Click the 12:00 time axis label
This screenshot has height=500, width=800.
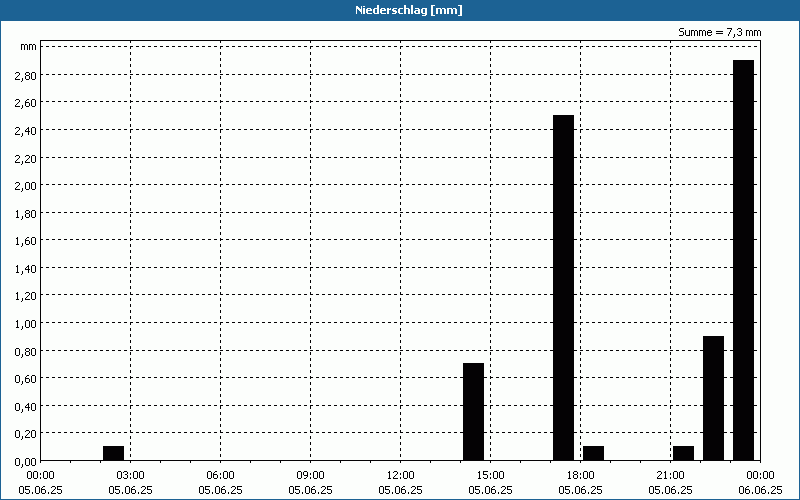click(x=401, y=476)
